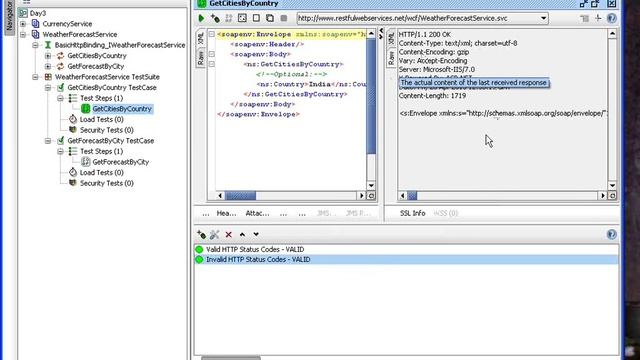
Task: Click green GetCitiesByCountry test step icon
Action: [x=85, y=109]
